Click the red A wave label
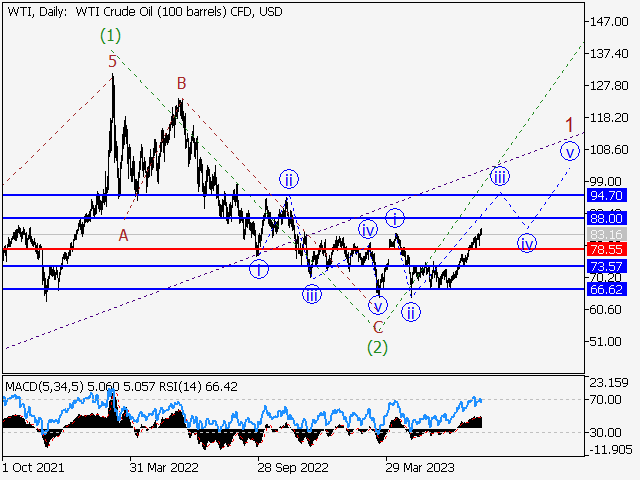The image size is (640, 480). pos(123,235)
